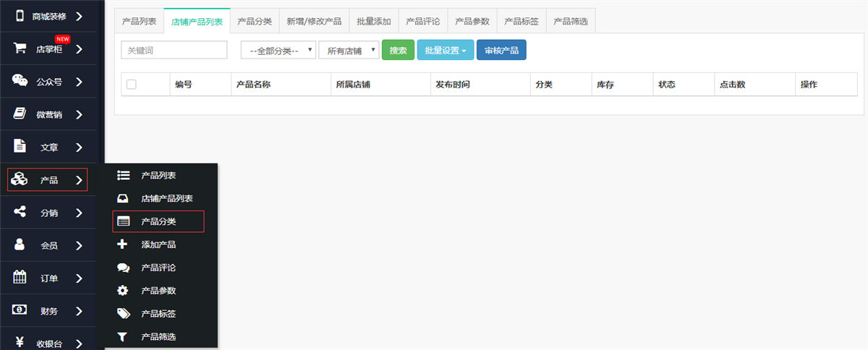Switch to the 产品筛选 tab
The width and height of the screenshot is (868, 350).
point(571,21)
